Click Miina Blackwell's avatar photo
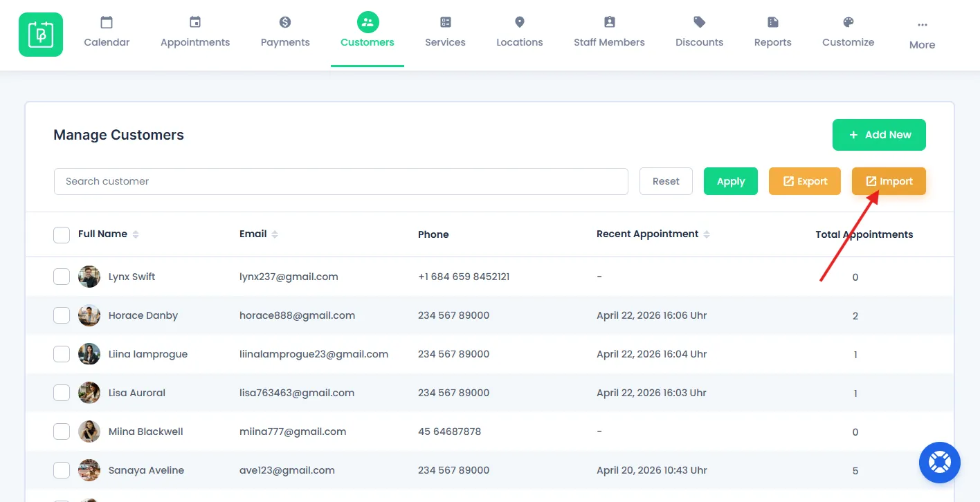Viewport: 980px width, 502px height. tap(89, 431)
